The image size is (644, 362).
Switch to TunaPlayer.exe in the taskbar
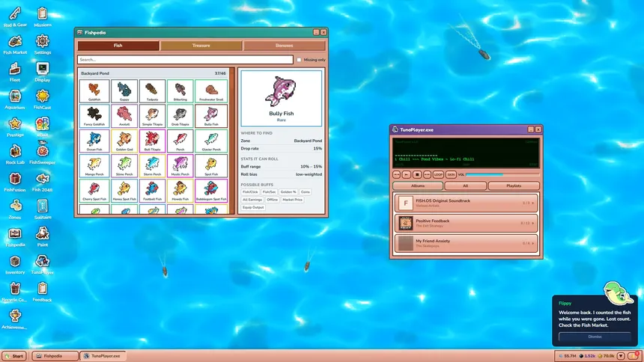coord(103,356)
